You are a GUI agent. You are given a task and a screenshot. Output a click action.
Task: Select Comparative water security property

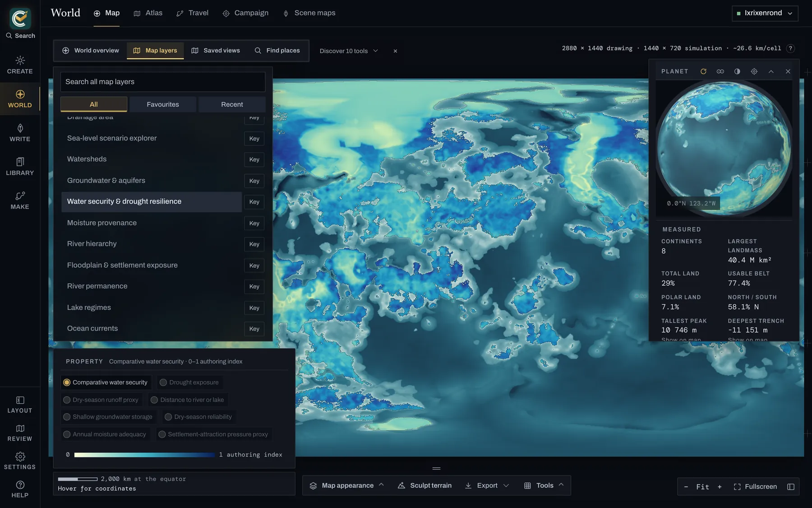(106, 382)
